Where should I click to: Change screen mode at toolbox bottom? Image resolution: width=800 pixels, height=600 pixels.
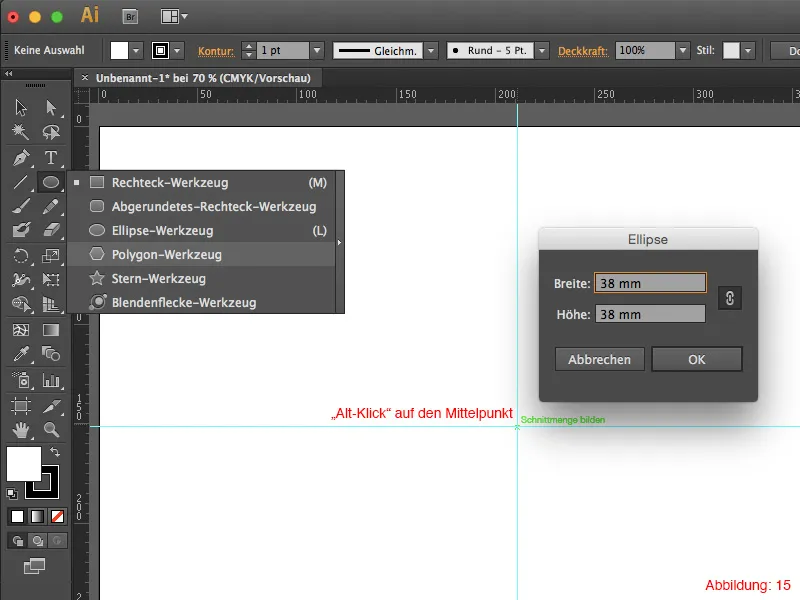[x=34, y=566]
